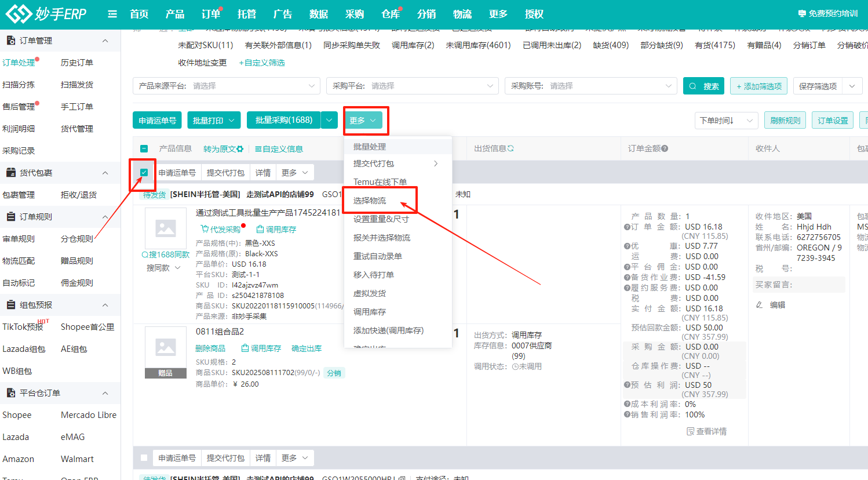The height and width of the screenshot is (480, 868).
Task: Open the 采购账号 select field
Action: 590,86
